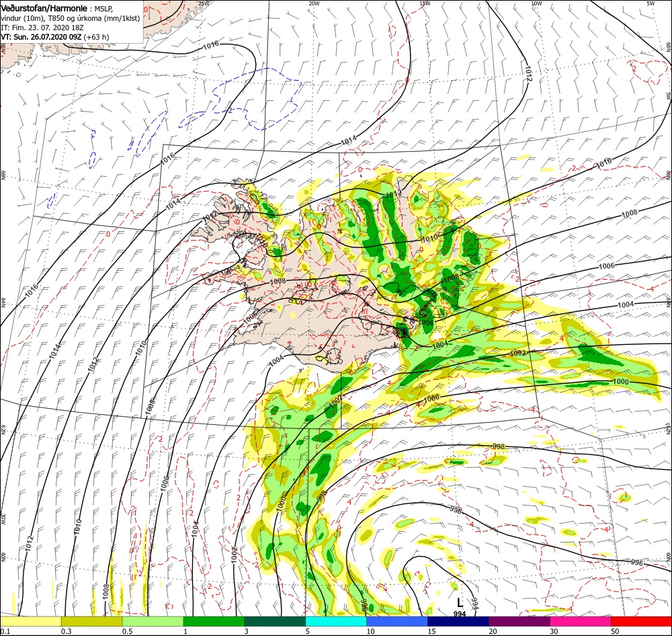Image resolution: width=672 pixels, height=636 pixels.
Task: Click the 10W longitude label
Action: pos(536,3)
